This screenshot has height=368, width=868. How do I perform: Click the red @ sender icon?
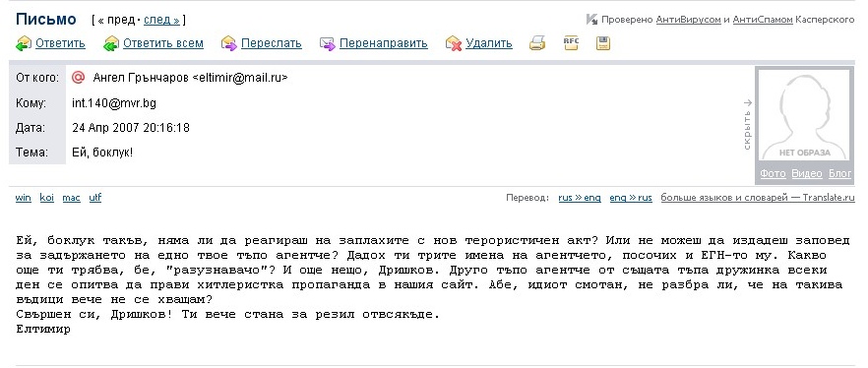click(x=79, y=78)
